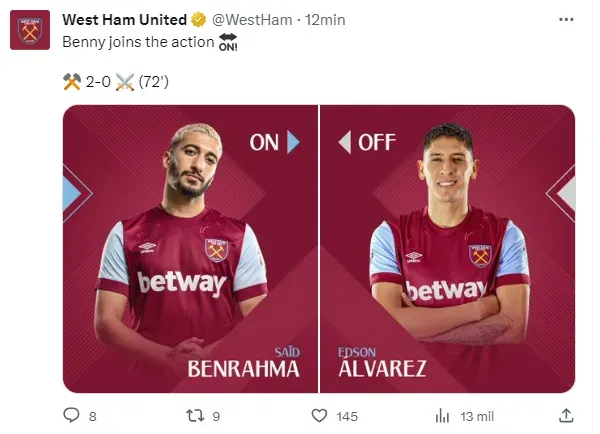Click the share upload icon

[566, 416]
